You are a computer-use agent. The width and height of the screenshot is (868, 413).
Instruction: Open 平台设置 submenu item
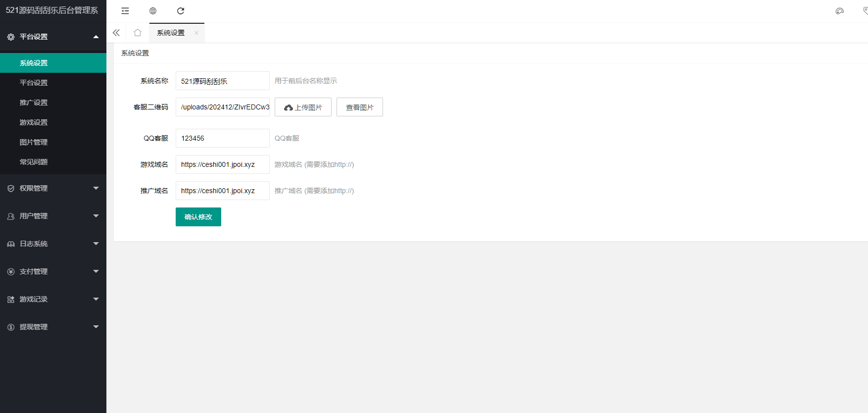[53, 83]
